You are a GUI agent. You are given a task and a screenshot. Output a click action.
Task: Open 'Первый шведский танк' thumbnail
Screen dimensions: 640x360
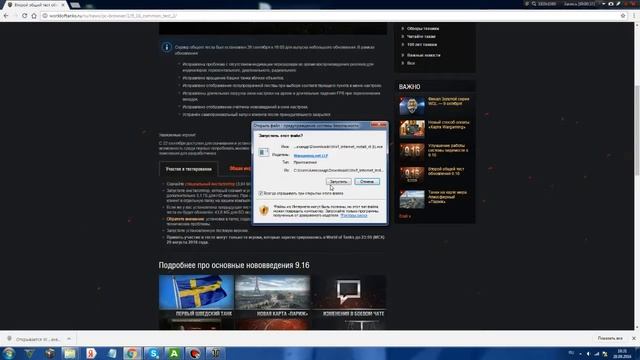click(x=196, y=296)
